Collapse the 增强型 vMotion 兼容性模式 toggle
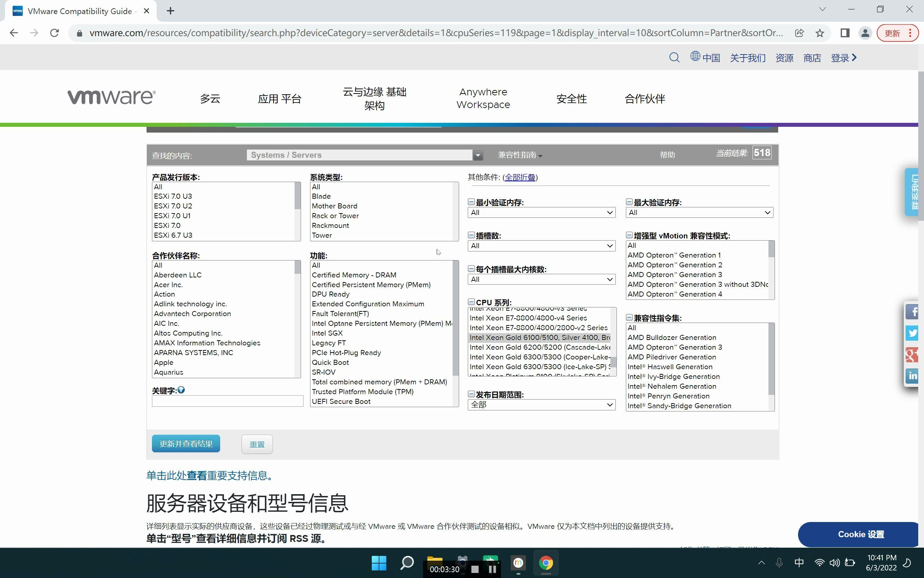The image size is (924, 578). tap(629, 235)
